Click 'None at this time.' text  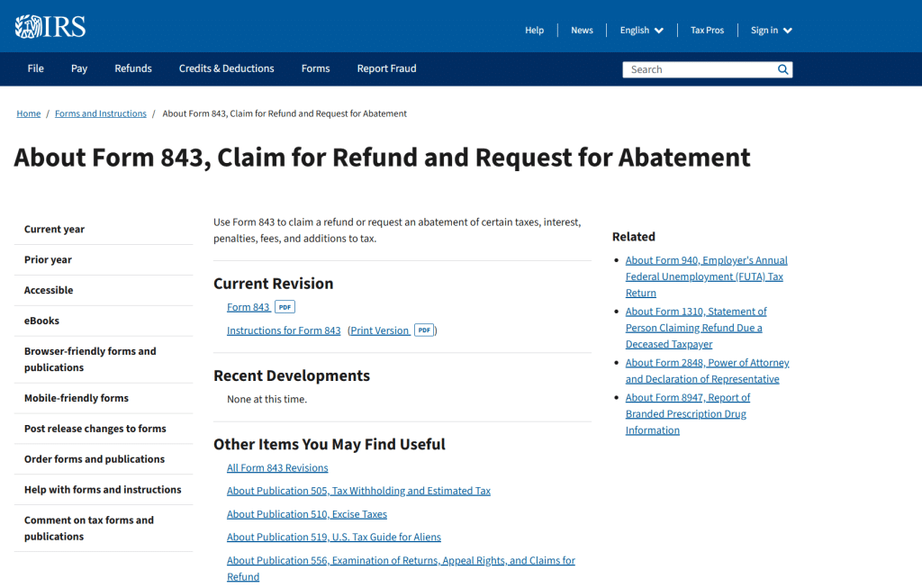(x=267, y=399)
